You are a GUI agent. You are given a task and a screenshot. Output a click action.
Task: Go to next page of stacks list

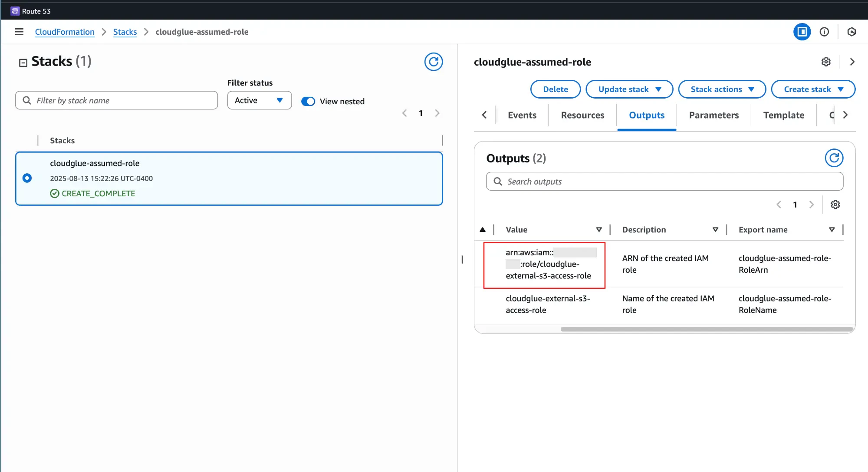pyautogui.click(x=437, y=113)
